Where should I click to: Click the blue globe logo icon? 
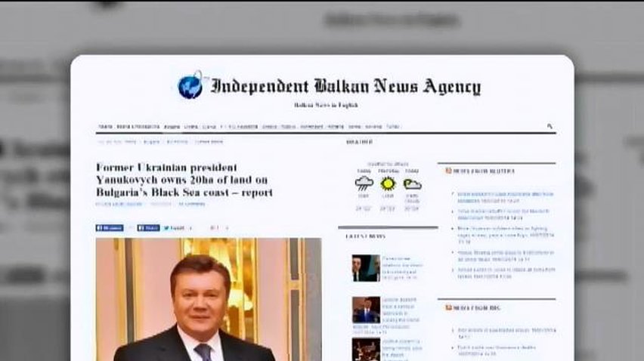click(x=190, y=85)
